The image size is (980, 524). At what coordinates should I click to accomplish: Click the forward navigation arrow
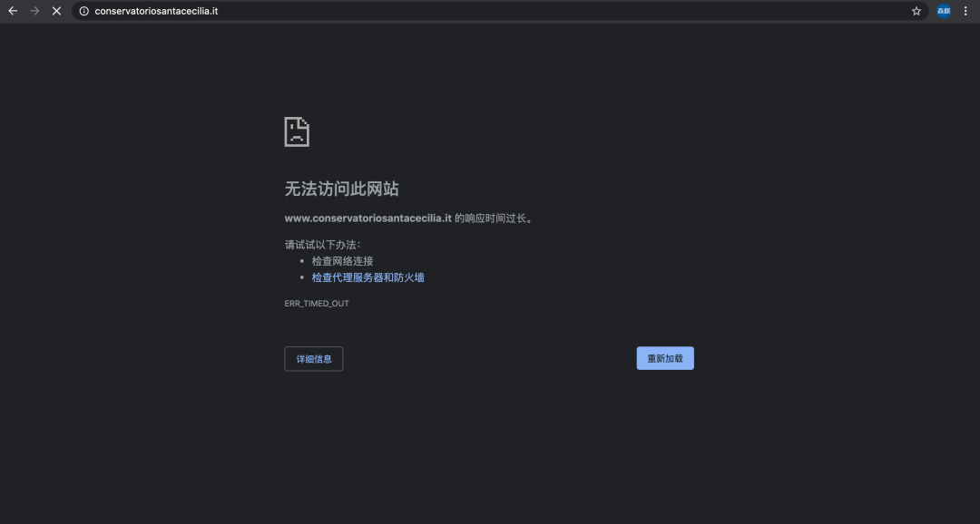point(34,11)
